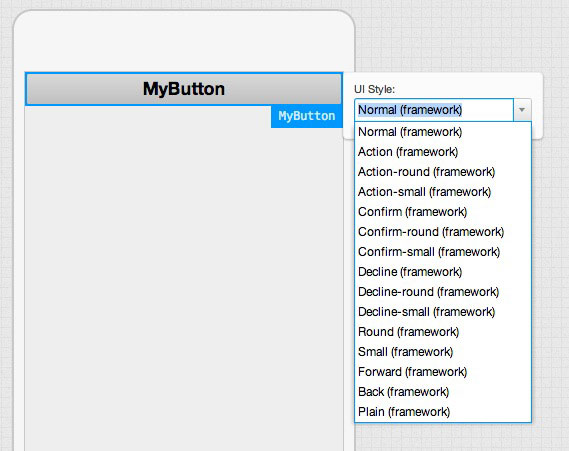Click the large MyButton in canvas

(x=184, y=89)
